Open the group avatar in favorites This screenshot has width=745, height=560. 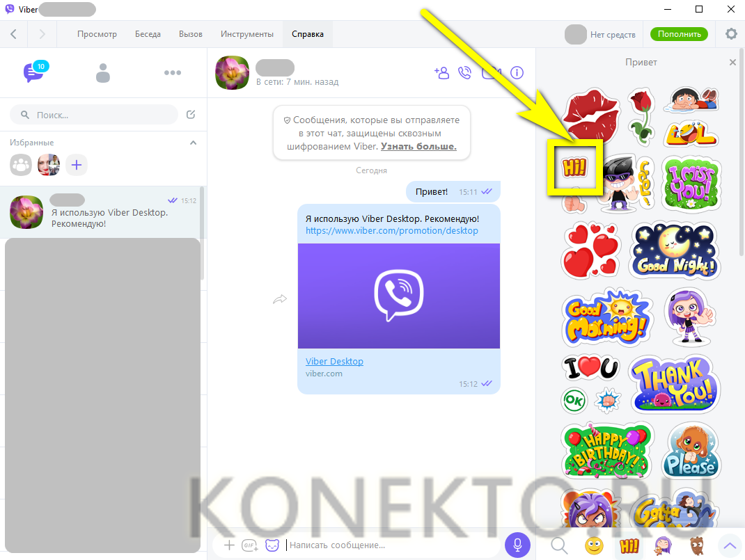pos(21,165)
